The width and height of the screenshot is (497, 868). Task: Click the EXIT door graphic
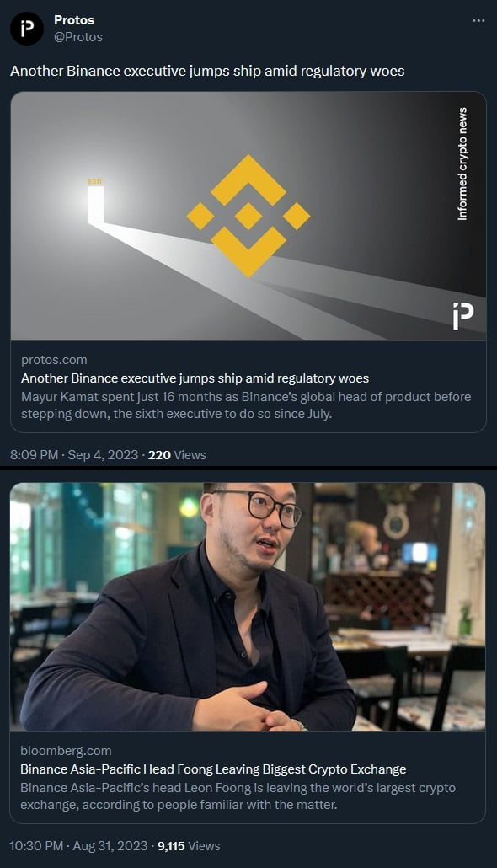coord(96,202)
